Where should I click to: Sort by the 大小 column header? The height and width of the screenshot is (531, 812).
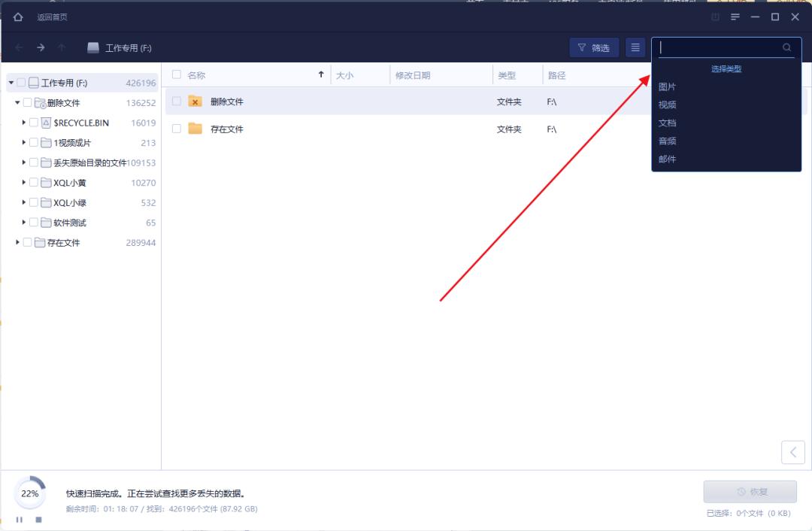[x=345, y=75]
